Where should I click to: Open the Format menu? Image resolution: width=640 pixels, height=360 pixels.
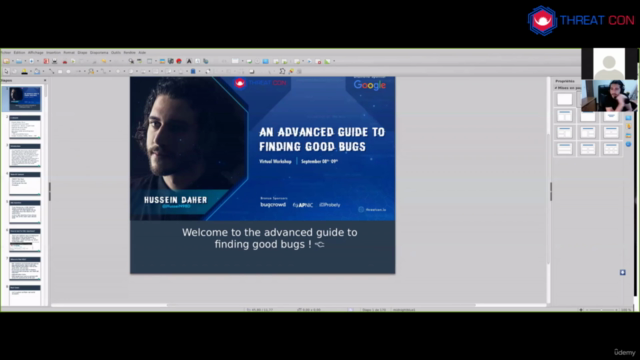pyautogui.click(x=69, y=53)
